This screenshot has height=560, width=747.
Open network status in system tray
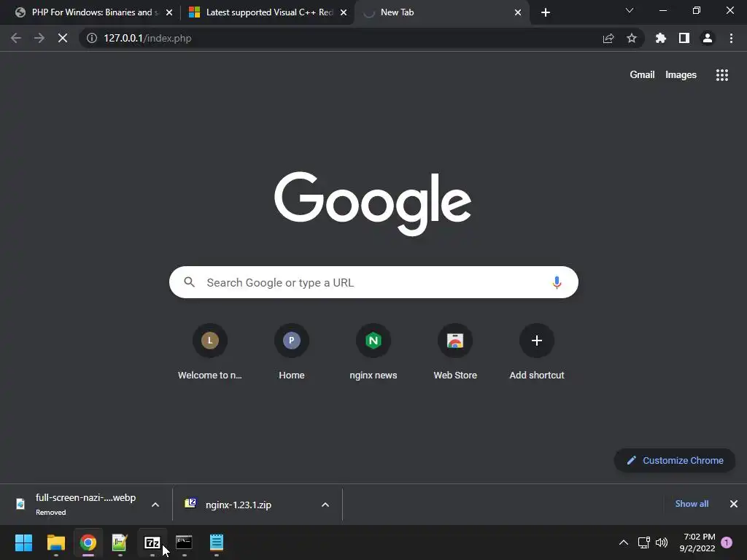click(x=643, y=542)
